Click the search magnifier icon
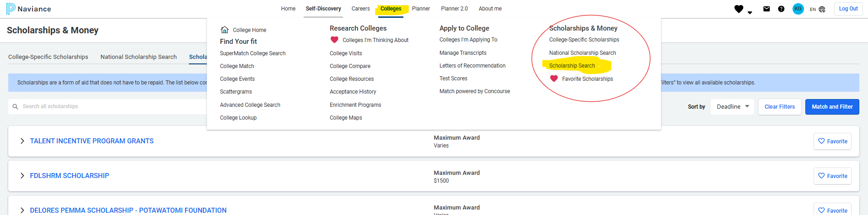The height and width of the screenshot is (215, 868). coord(15,106)
